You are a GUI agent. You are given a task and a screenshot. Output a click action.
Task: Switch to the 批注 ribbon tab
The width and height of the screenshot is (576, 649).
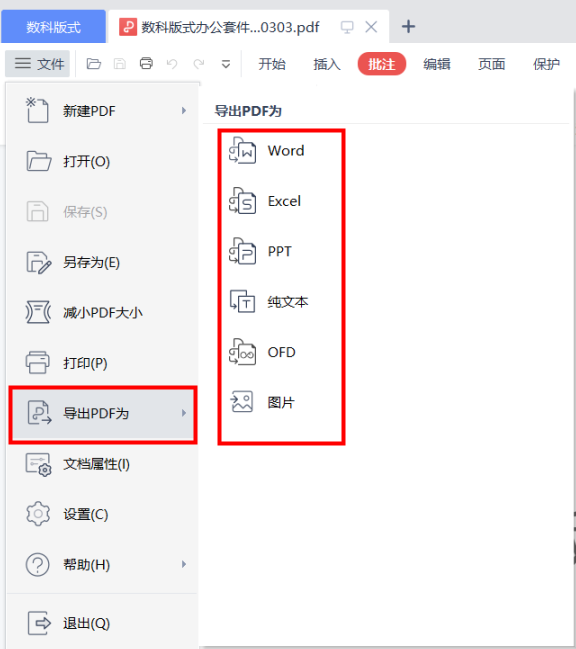coord(382,64)
